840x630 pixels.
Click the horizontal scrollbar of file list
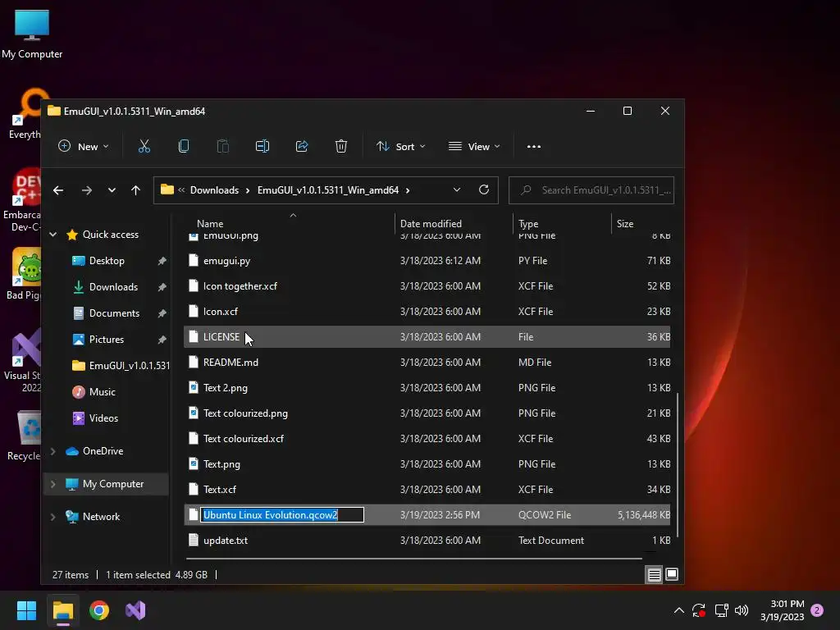click(x=414, y=559)
